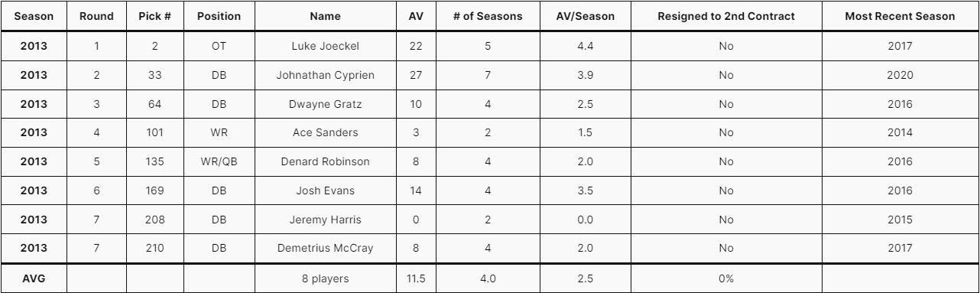Select the Jeremy Harris name cell
This screenshot has height=293, width=980.
pos(326,220)
